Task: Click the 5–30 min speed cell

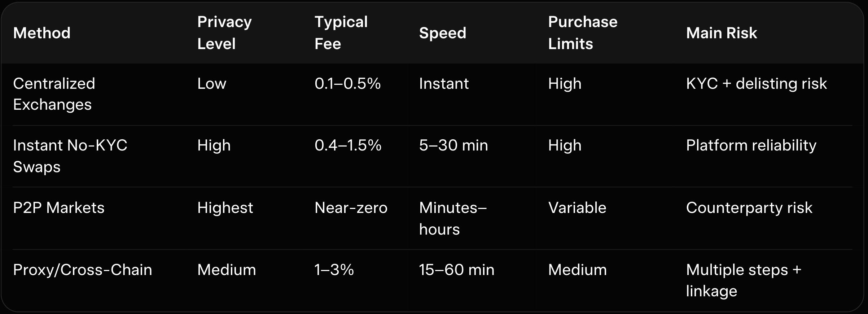Action: [453, 145]
